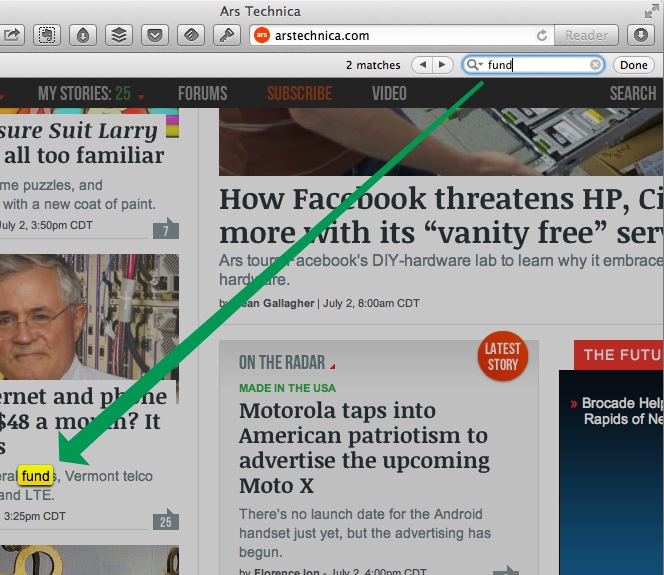Clear the find field text
Viewport: 664px width, 575px height.
click(x=595, y=65)
